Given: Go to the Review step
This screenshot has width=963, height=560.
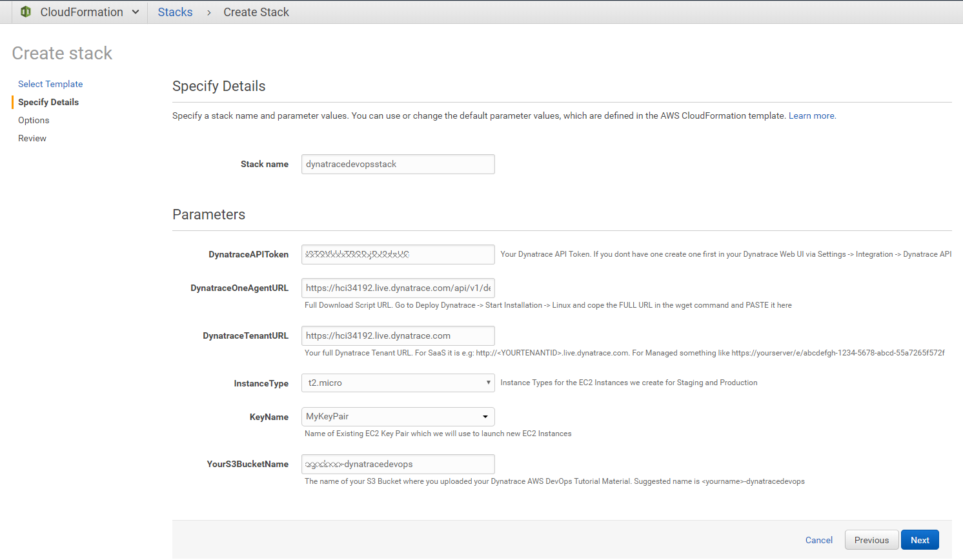Looking at the screenshot, I should pos(32,138).
